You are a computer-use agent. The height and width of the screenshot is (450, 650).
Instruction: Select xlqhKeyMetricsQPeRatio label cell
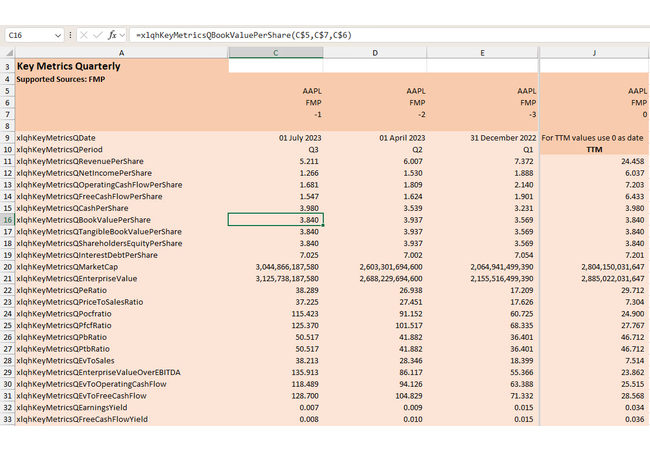121,290
